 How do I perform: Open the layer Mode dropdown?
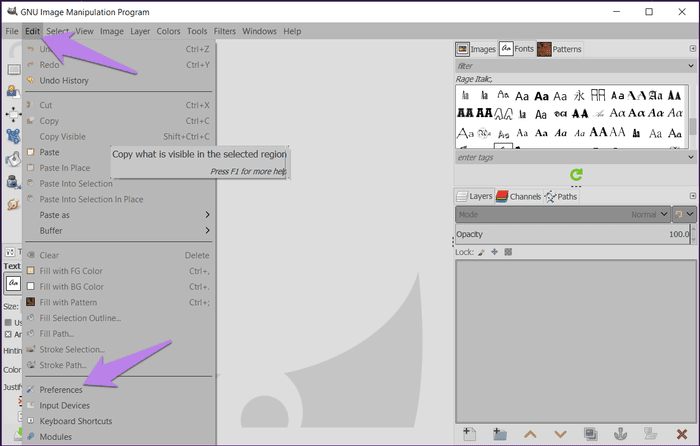[x=562, y=214]
